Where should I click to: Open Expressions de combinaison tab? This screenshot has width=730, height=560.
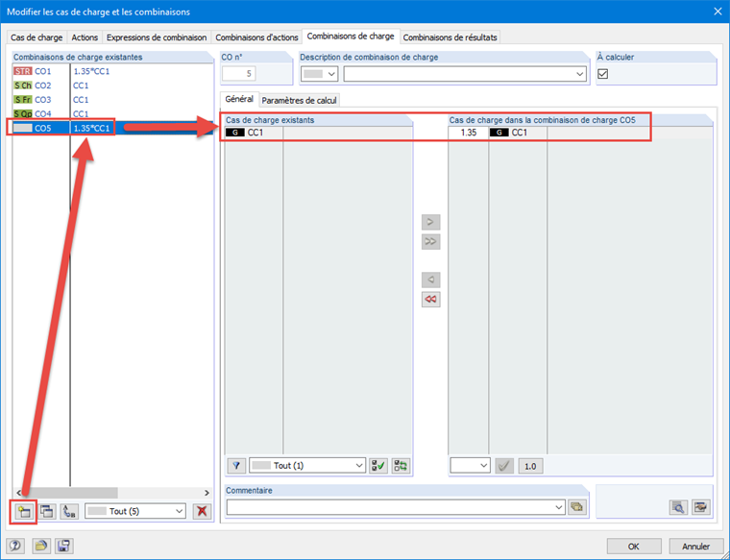[x=157, y=37]
